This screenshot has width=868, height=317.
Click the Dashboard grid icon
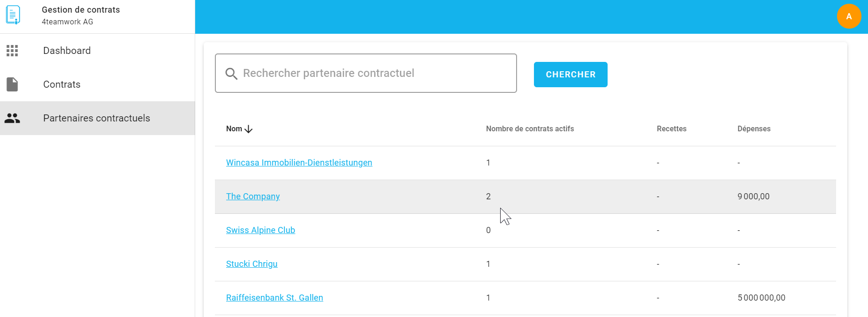(12, 51)
